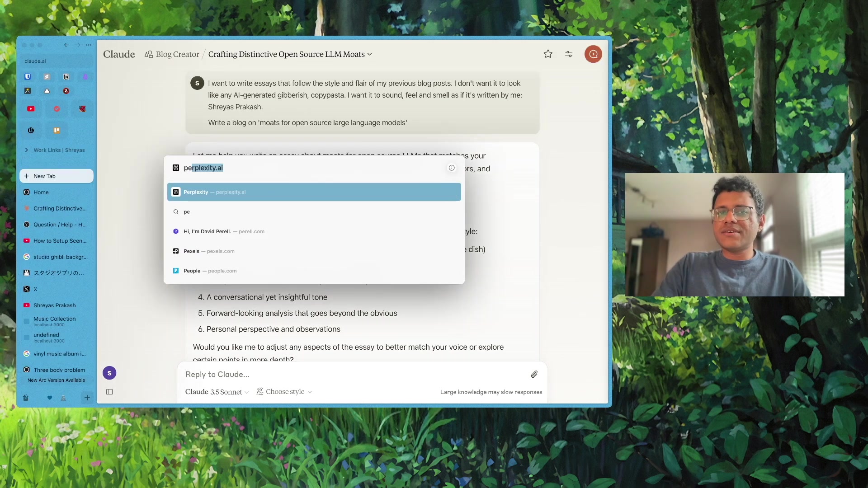868x488 pixels.
Task: Open the Notion pinned favorite
Action: pos(66,77)
